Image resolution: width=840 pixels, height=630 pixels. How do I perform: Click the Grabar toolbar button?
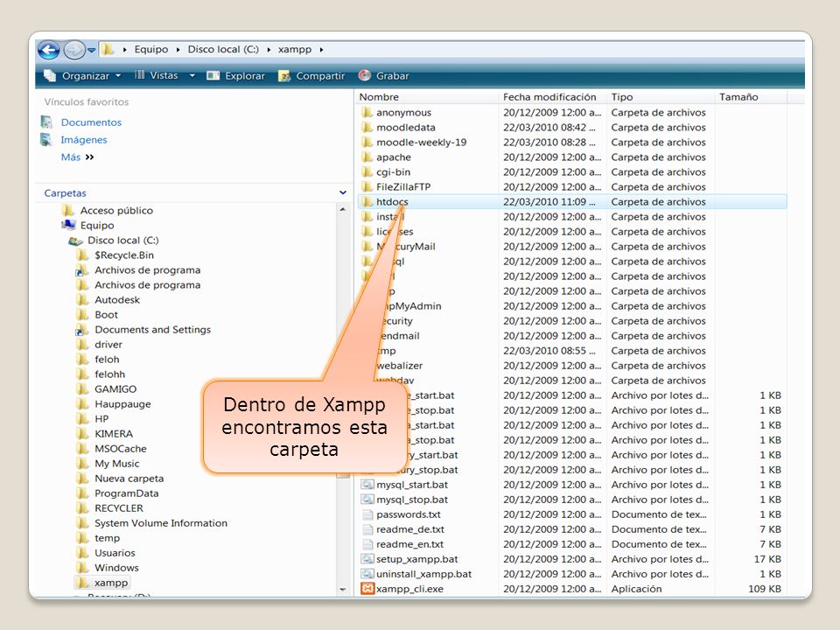click(383, 75)
